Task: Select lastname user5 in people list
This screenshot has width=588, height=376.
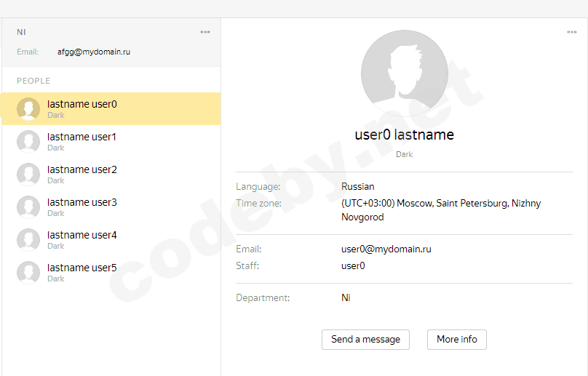Action: tap(82, 268)
